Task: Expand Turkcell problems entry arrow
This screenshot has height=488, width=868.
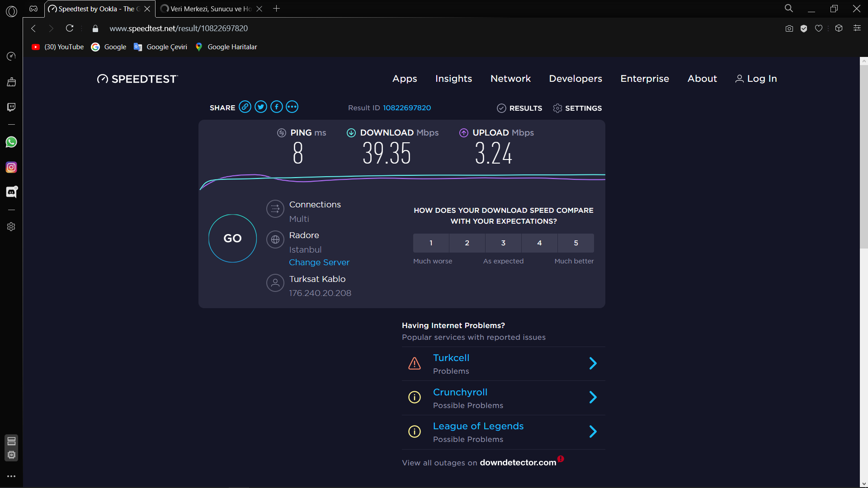Action: click(x=593, y=363)
